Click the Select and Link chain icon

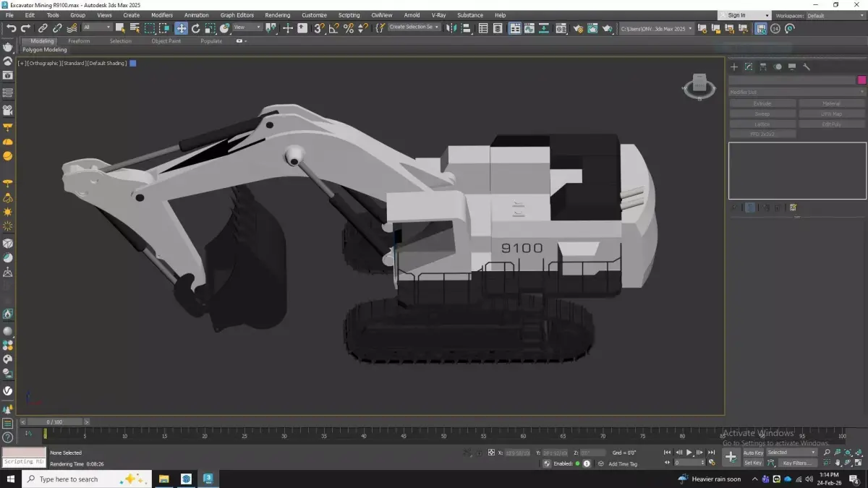click(43, 28)
